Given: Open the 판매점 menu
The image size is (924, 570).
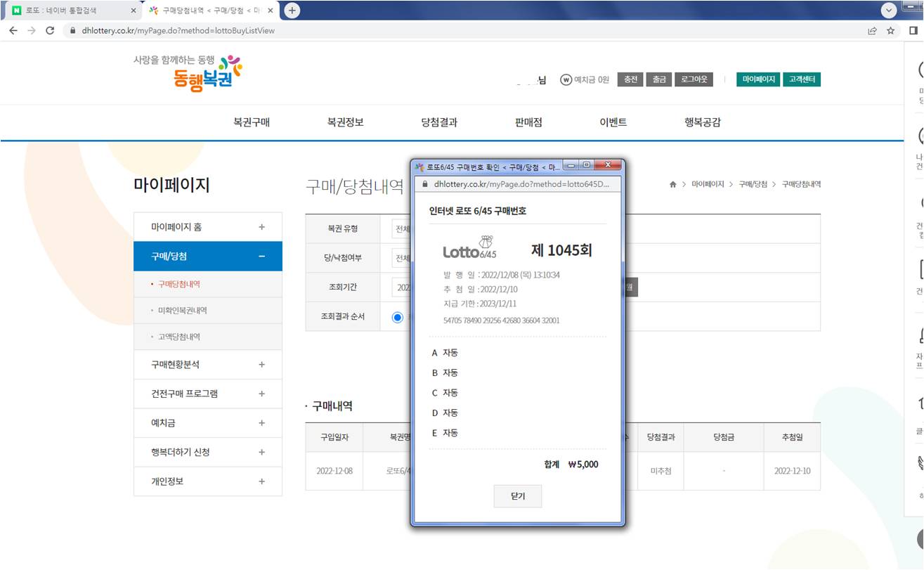Looking at the screenshot, I should coord(528,122).
